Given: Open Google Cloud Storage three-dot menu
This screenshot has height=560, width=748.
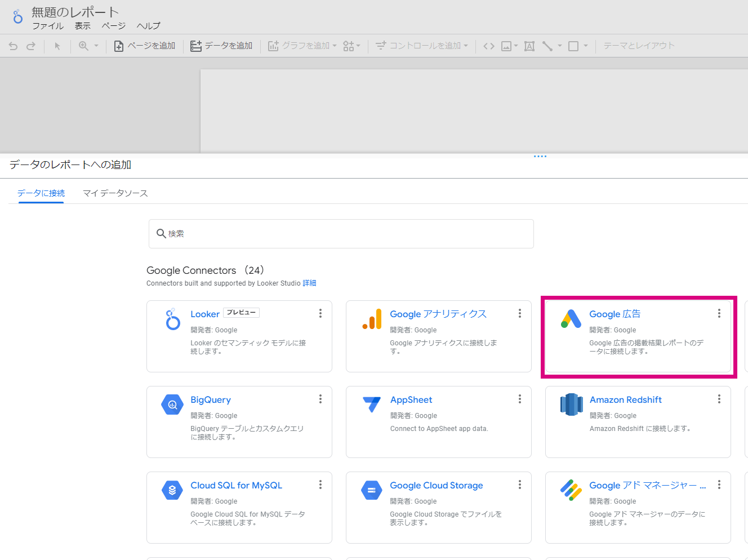Looking at the screenshot, I should coord(520,485).
